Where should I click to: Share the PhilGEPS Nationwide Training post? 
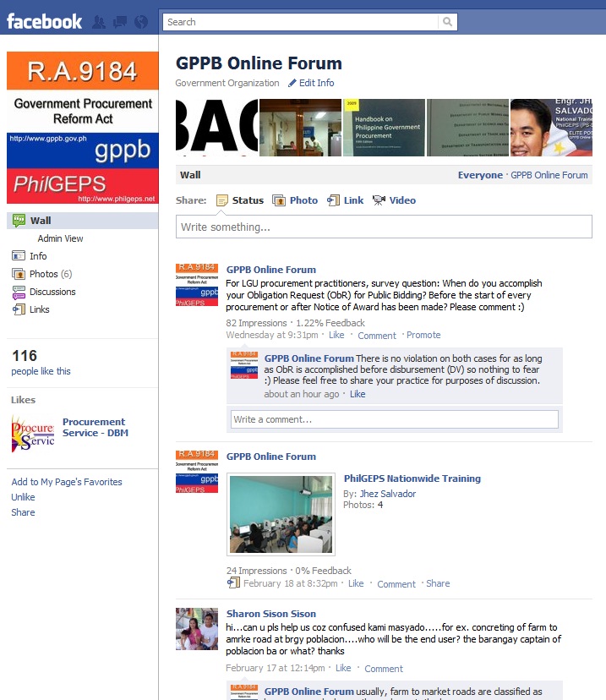point(438,583)
